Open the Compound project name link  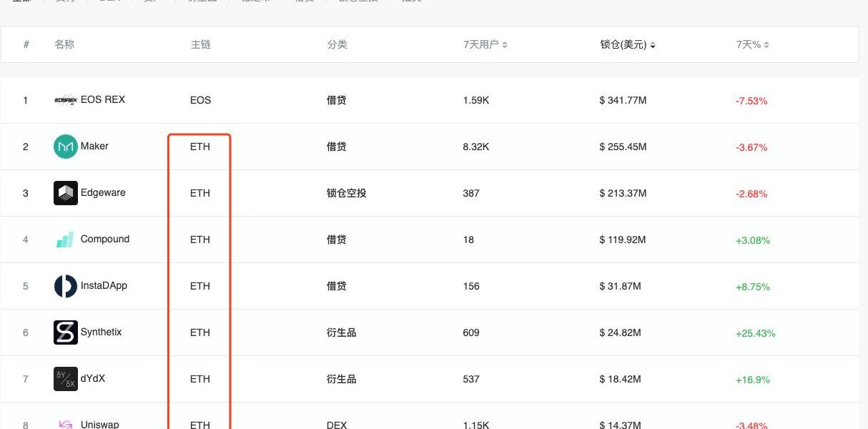(x=105, y=240)
